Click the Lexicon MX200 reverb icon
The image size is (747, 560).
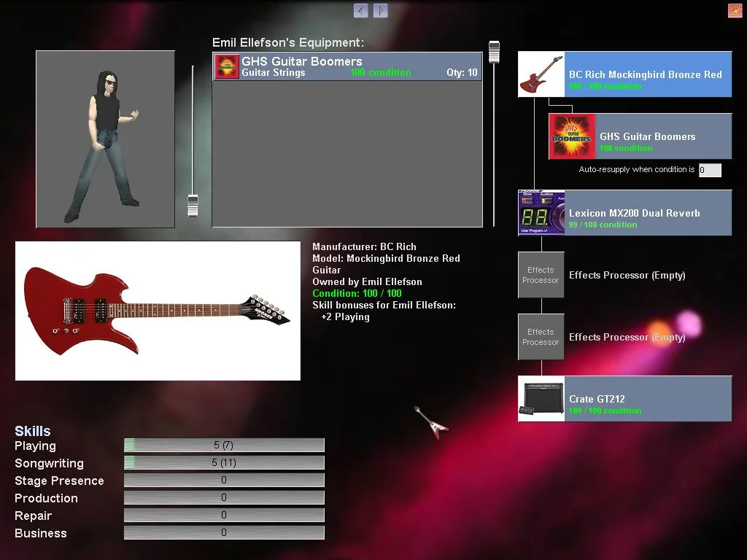click(x=541, y=213)
